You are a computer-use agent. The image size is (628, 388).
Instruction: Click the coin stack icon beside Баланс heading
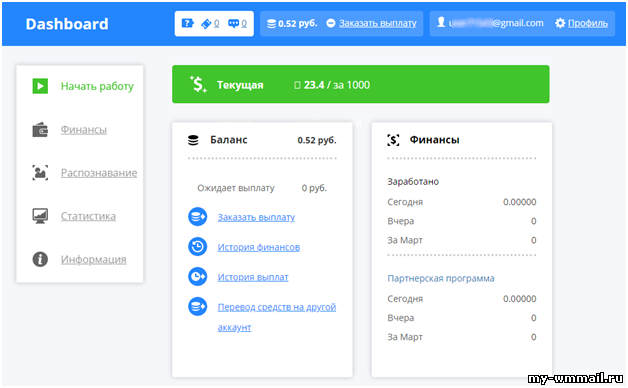(193, 140)
